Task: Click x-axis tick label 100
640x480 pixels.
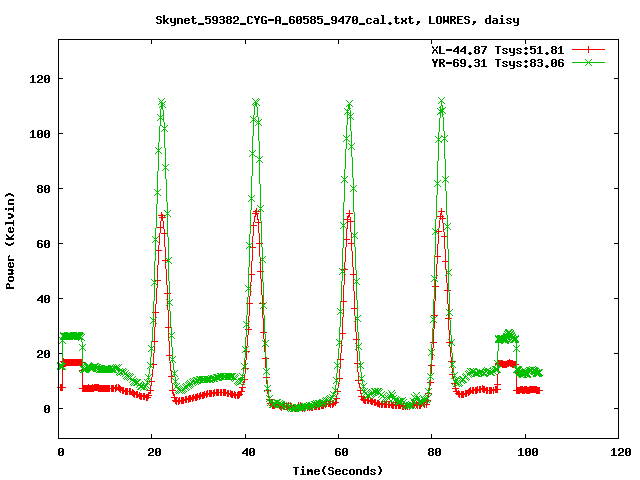Action: coord(527,452)
